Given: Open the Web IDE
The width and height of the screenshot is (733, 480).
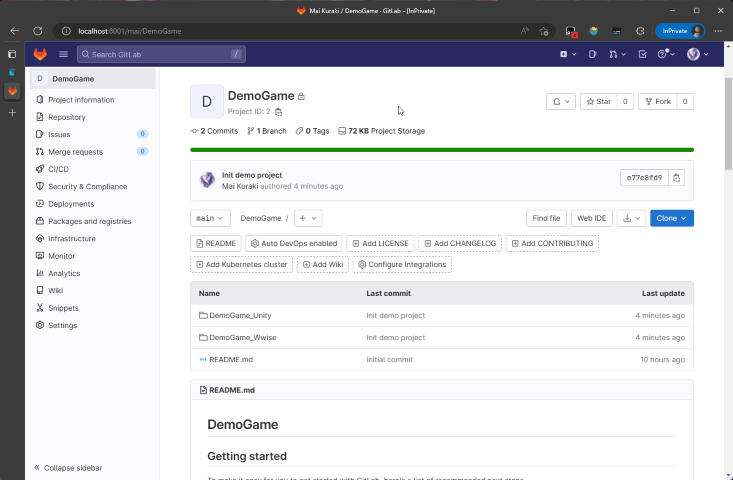Looking at the screenshot, I should [x=591, y=218].
